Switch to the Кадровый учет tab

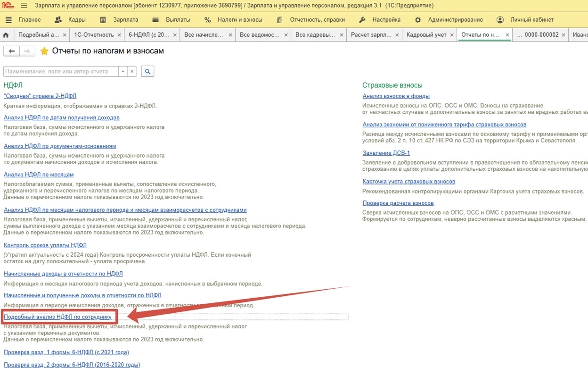pos(426,35)
